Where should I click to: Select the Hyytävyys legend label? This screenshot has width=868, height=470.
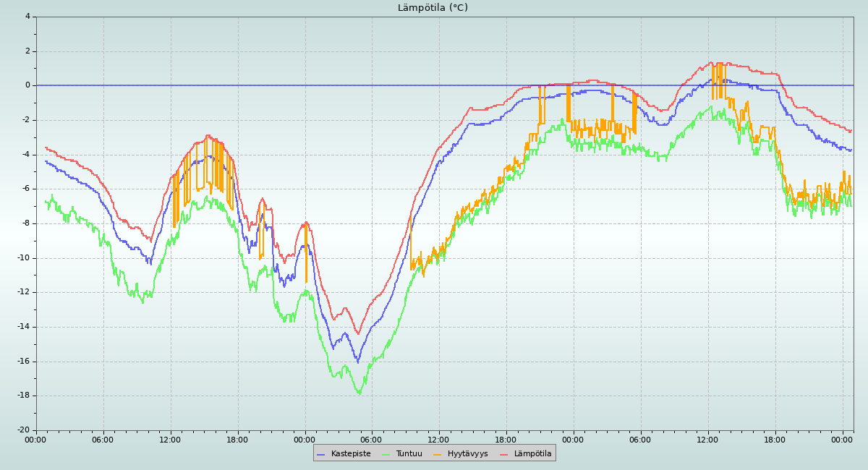pos(467,454)
